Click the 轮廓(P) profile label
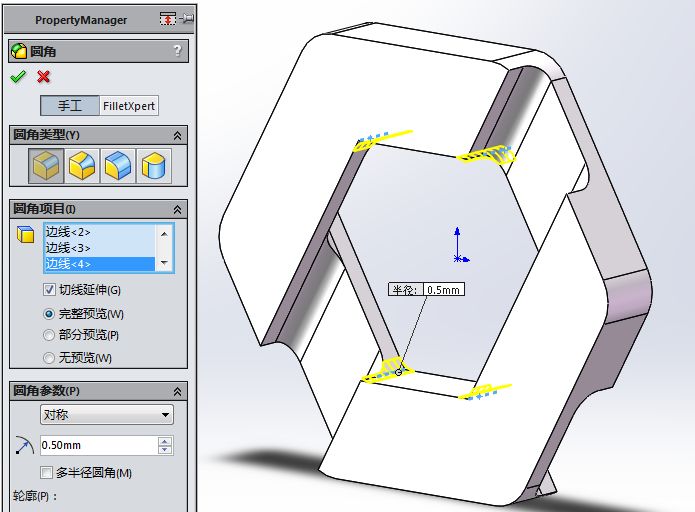This screenshot has height=512, width=695. pos(35,496)
